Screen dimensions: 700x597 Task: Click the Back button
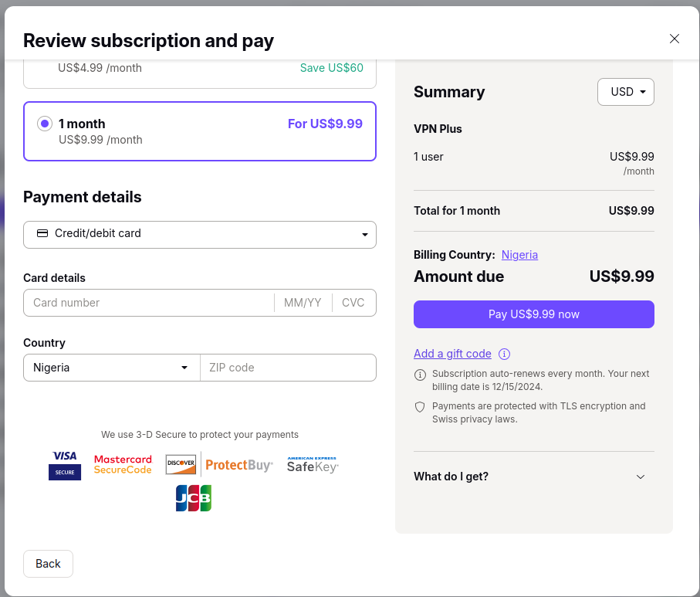pyautogui.click(x=48, y=564)
